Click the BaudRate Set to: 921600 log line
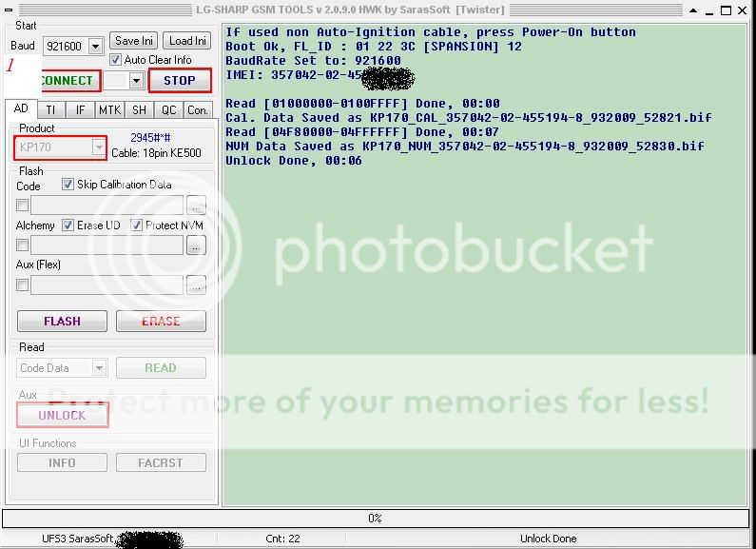 (x=314, y=61)
